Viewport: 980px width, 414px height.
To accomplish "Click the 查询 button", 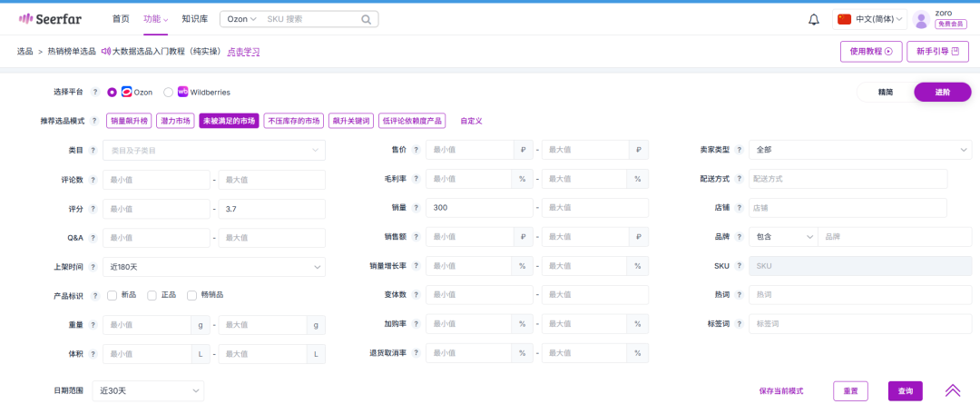I will tap(906, 390).
